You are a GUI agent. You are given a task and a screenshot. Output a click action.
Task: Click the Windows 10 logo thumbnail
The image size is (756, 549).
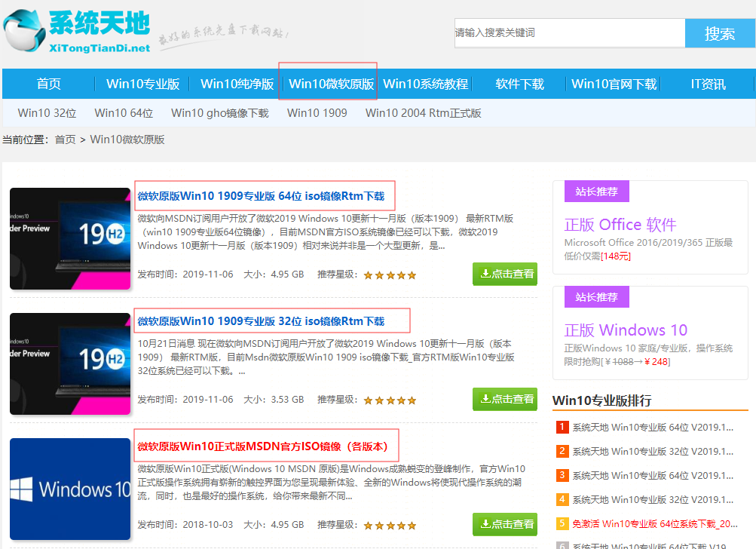(70, 489)
